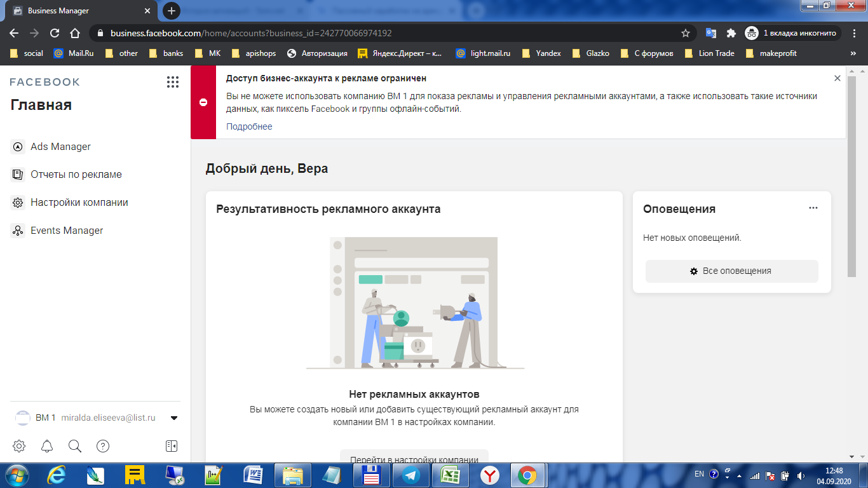Click the Ads Manager compass icon

tap(18, 147)
